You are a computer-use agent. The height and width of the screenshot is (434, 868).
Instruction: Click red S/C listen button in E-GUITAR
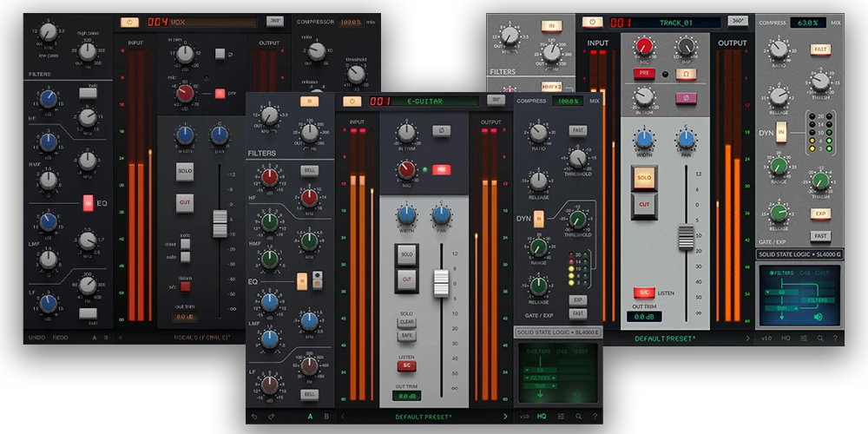[x=406, y=366]
